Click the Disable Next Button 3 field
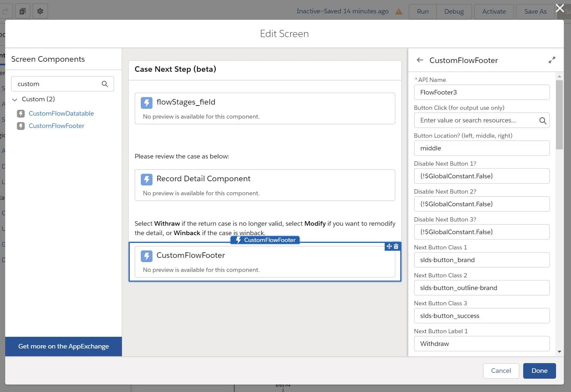571x392 pixels. coord(482,232)
